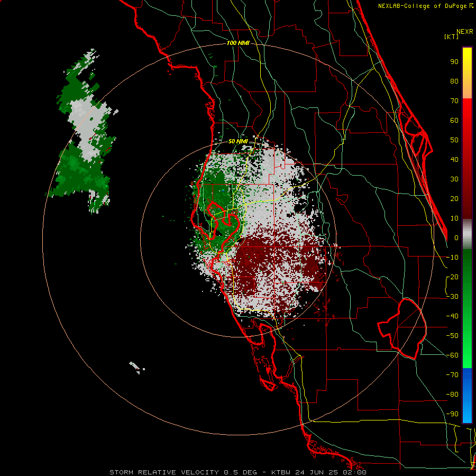This screenshot has width=476, height=476.
Task: Click the 70 knot value on the scale
Action: pyautogui.click(x=454, y=101)
